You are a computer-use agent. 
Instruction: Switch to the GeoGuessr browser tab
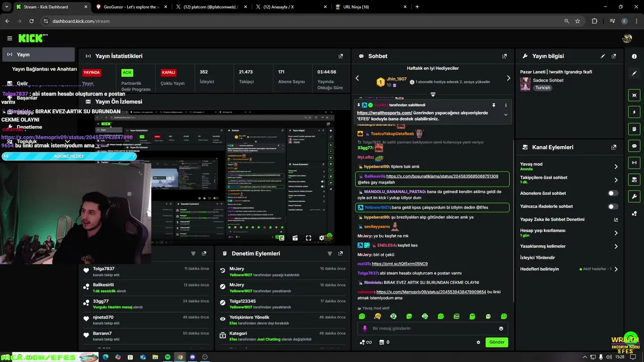(131, 7)
